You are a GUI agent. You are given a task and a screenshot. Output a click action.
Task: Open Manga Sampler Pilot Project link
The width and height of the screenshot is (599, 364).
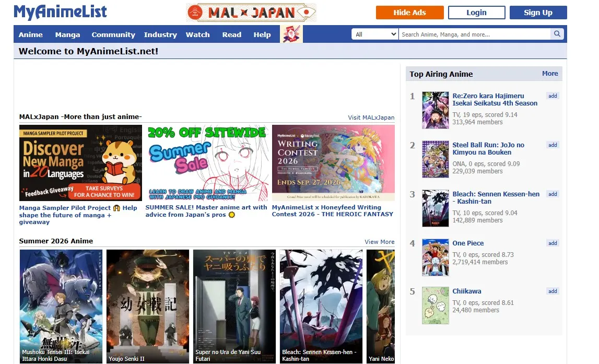78,215
